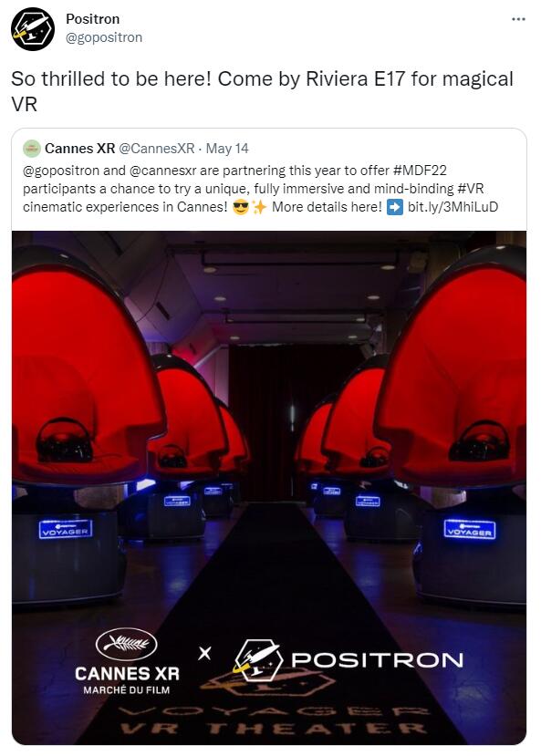
Task: Click the POSITRON wordmark in the image
Action: tap(377, 660)
